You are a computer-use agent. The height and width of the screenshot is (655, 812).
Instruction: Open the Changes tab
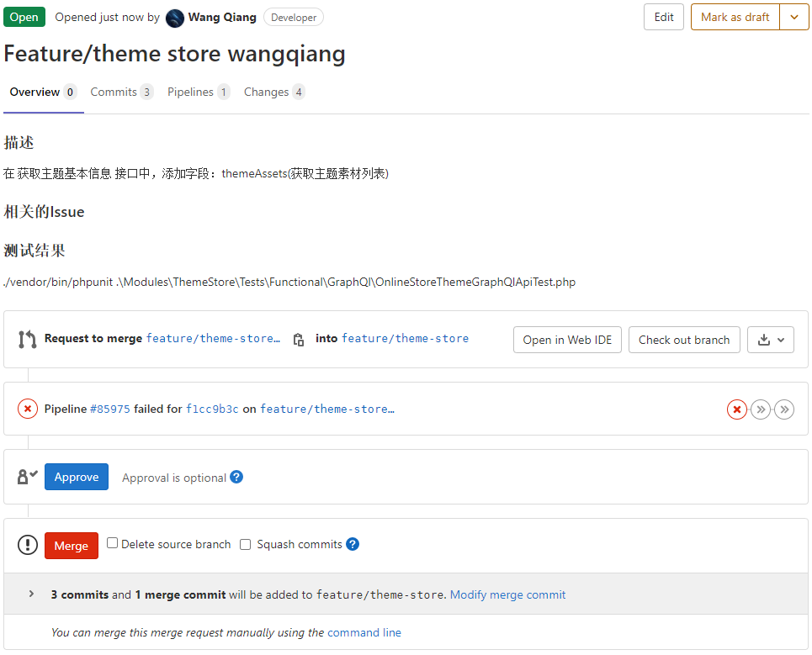pos(273,92)
